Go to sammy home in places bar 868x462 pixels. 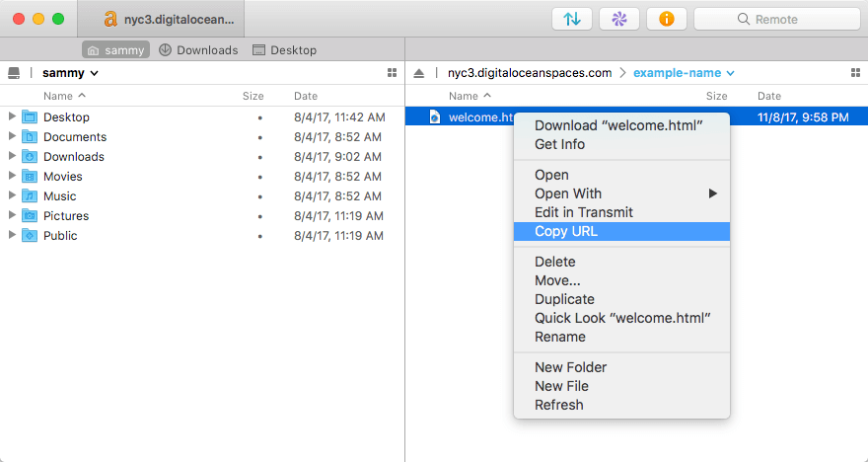(115, 50)
